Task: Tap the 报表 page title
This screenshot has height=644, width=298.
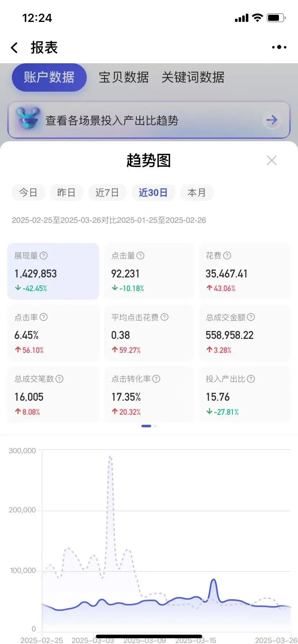Action: pyautogui.click(x=44, y=47)
